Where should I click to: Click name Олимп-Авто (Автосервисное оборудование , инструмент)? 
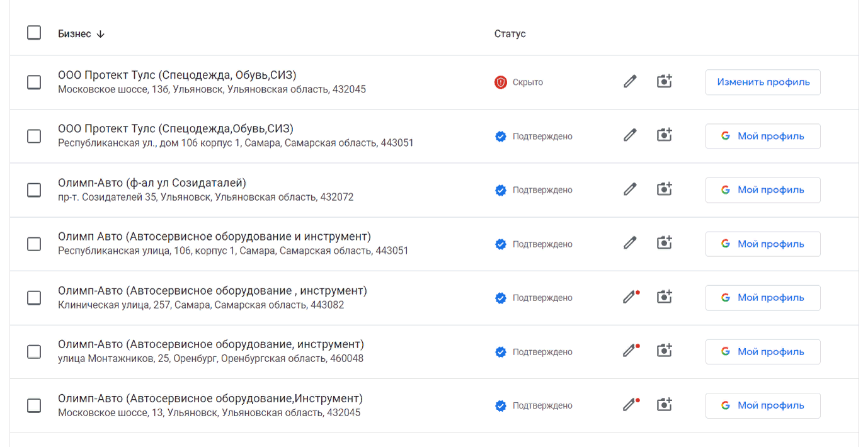click(212, 291)
